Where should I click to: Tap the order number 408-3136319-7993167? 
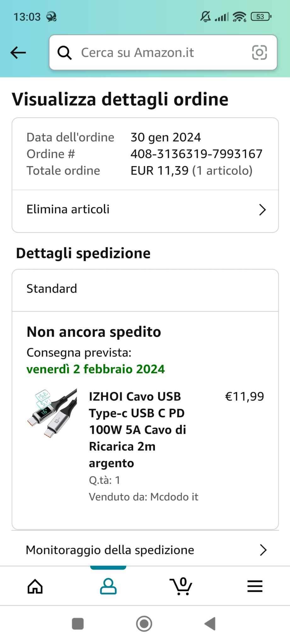point(196,154)
